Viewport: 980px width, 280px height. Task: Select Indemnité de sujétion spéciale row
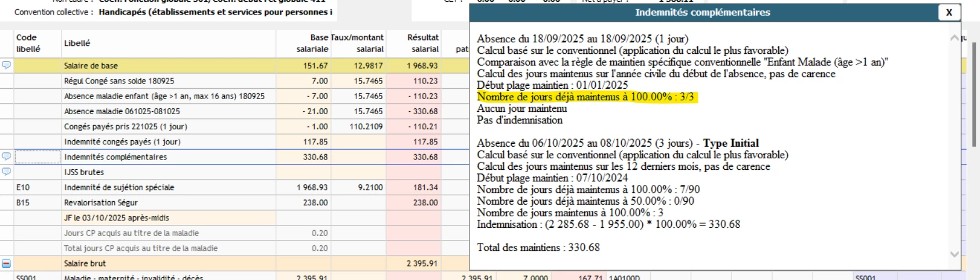[x=119, y=187]
